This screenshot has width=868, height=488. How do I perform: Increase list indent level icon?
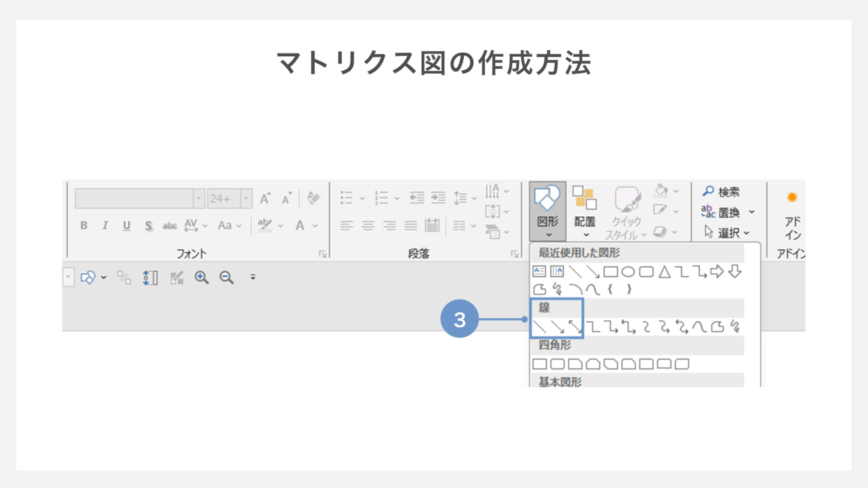(x=439, y=198)
